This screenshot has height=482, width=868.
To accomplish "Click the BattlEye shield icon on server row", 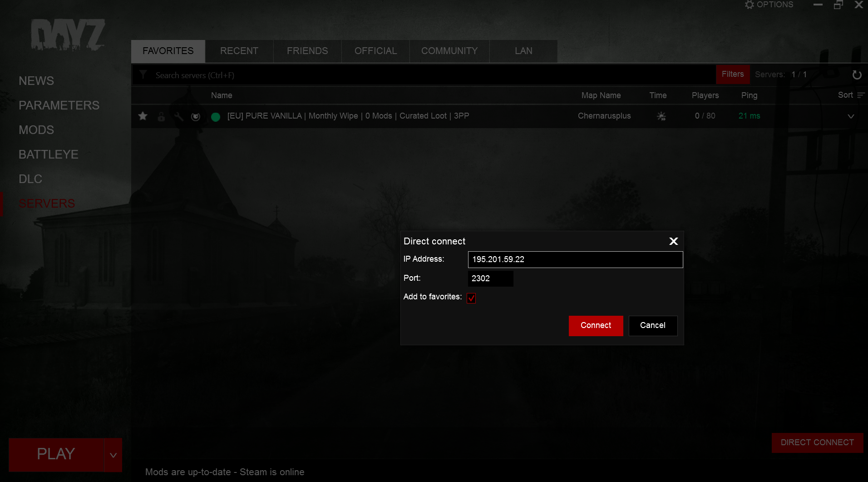I will 196,117.
